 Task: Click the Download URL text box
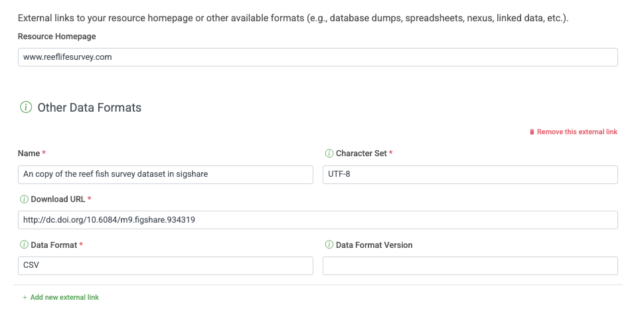click(x=317, y=220)
